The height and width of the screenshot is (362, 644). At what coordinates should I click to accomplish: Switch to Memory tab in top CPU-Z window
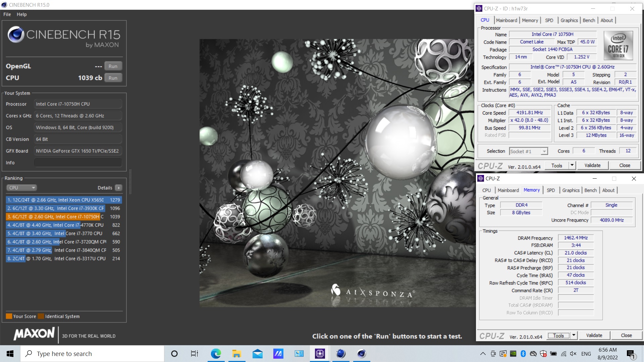pos(530,20)
